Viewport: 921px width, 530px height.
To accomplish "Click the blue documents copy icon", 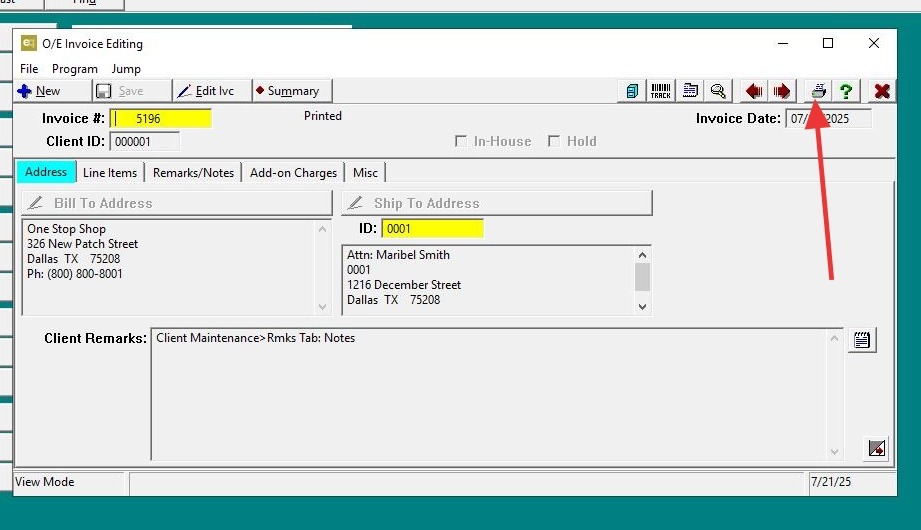I will click(x=632, y=91).
